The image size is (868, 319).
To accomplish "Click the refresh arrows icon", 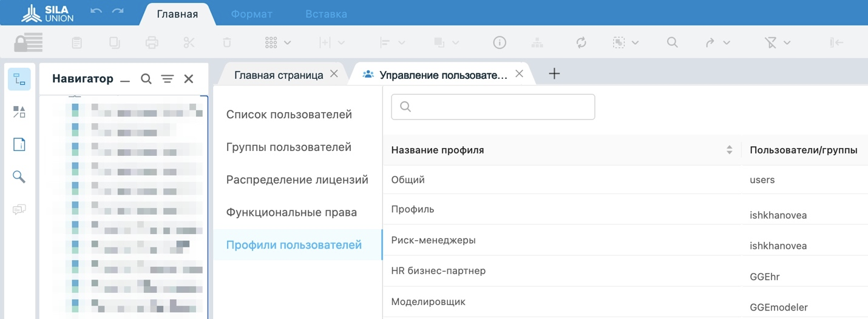I will coord(581,42).
